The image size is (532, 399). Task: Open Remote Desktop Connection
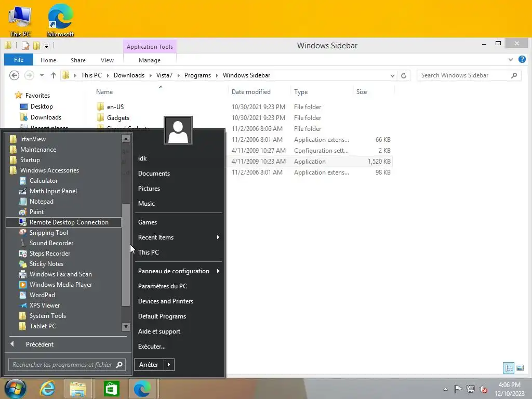click(64, 222)
